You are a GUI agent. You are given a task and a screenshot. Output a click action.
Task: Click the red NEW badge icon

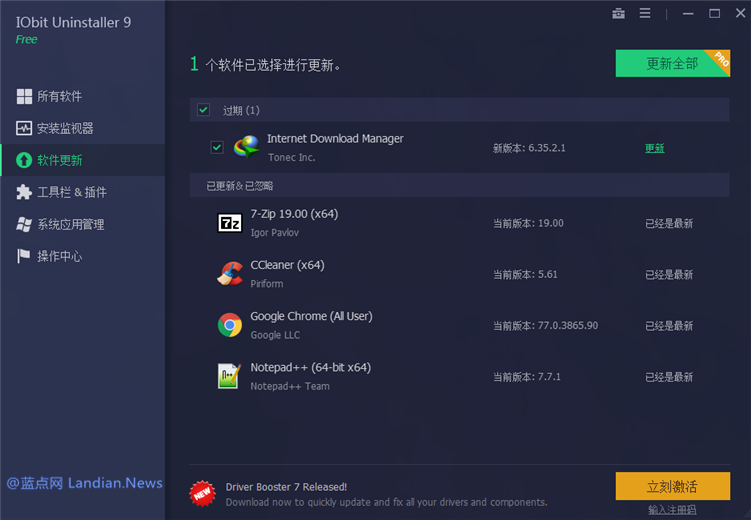(202, 494)
